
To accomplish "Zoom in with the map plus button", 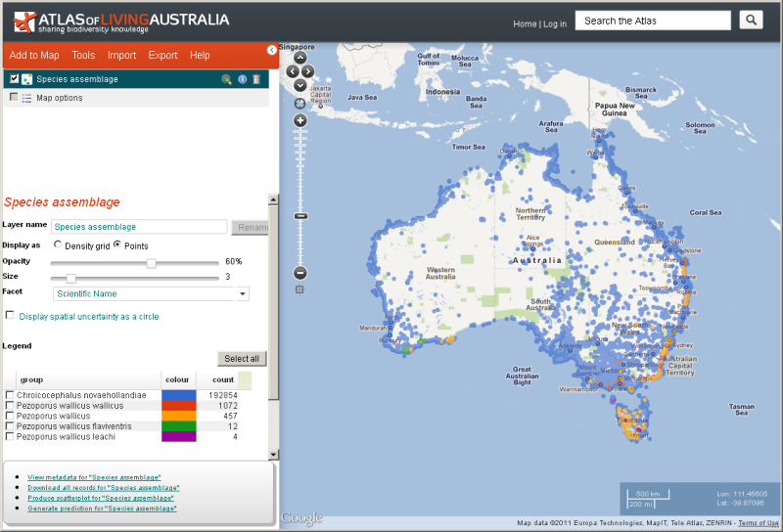I will tap(299, 120).
